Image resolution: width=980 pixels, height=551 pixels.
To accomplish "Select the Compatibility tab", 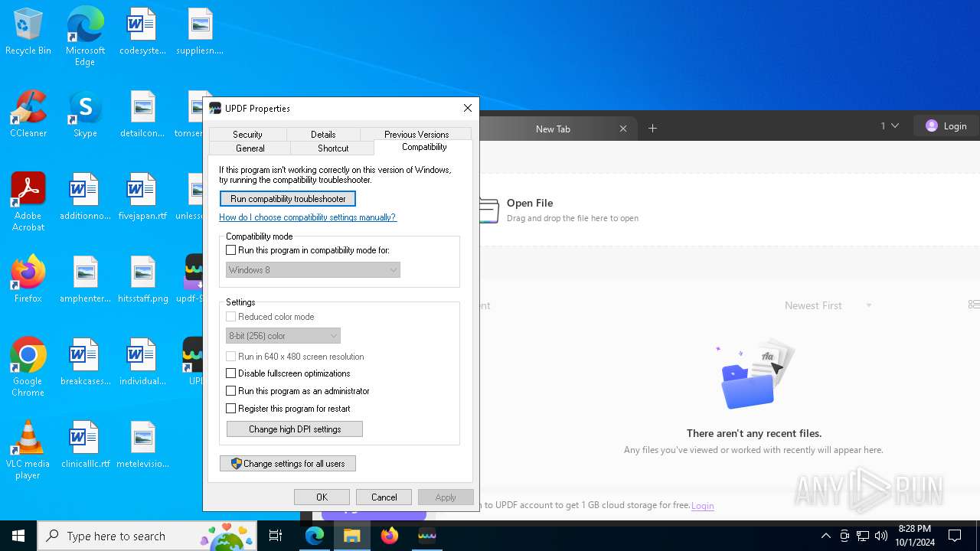I will coord(424,147).
